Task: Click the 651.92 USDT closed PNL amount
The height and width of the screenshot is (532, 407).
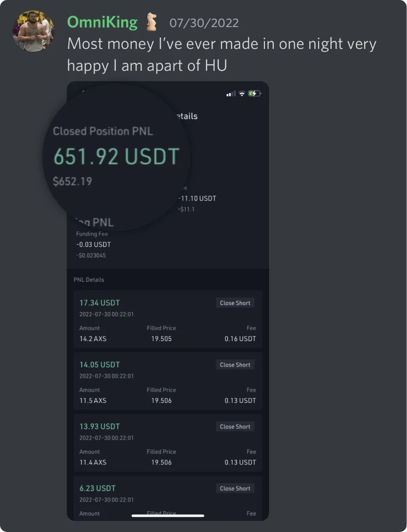Action: (116, 156)
